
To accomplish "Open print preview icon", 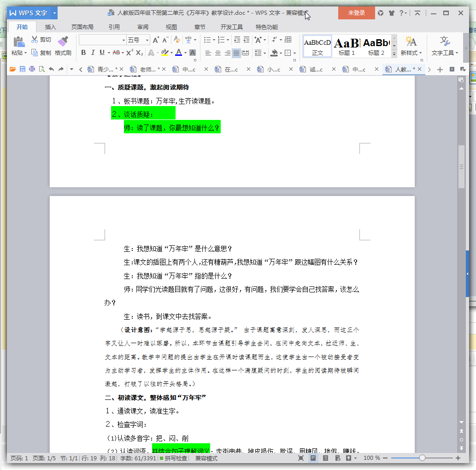I will (x=41, y=69).
